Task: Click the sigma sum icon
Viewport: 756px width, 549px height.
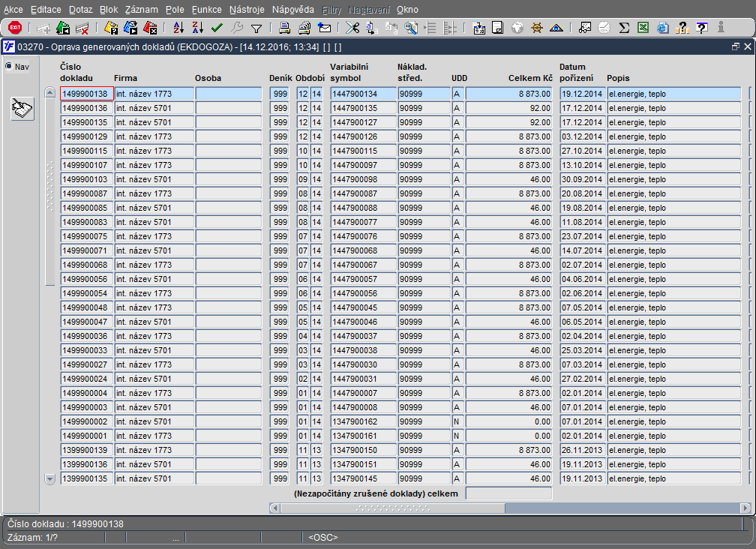Action: coord(624,28)
